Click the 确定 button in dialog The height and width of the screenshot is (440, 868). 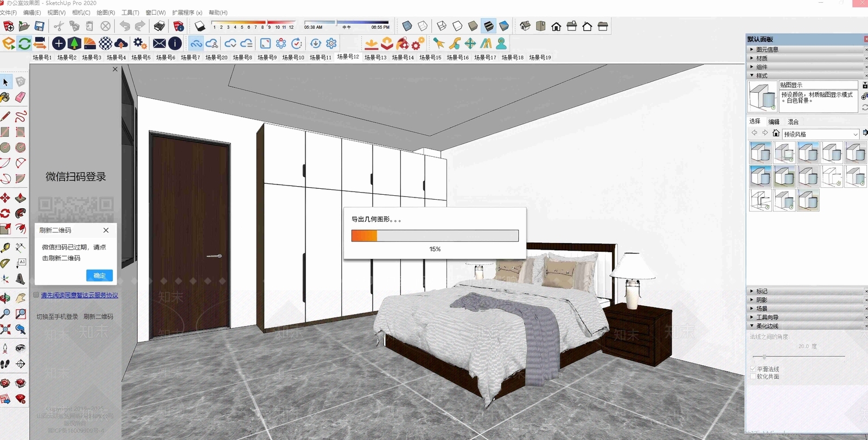pos(100,276)
